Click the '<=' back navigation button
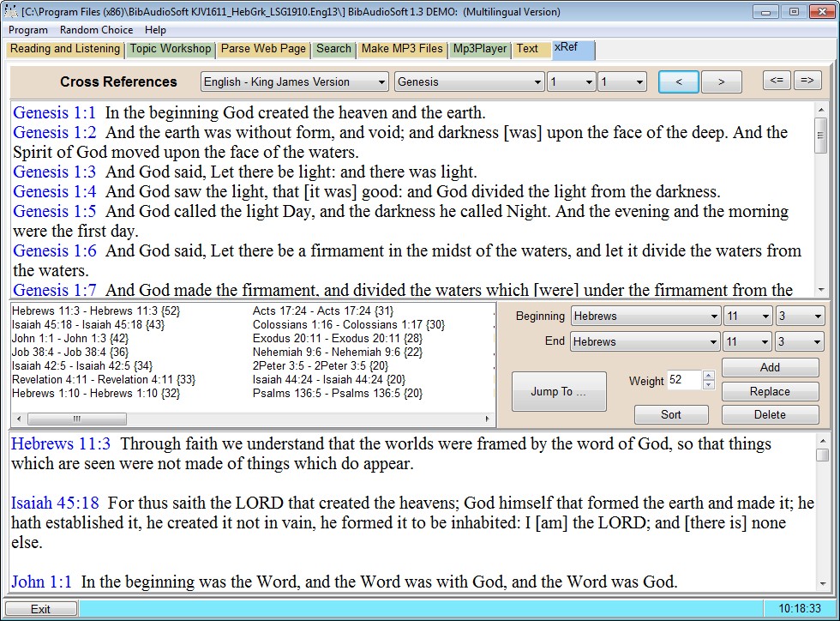 click(x=777, y=81)
